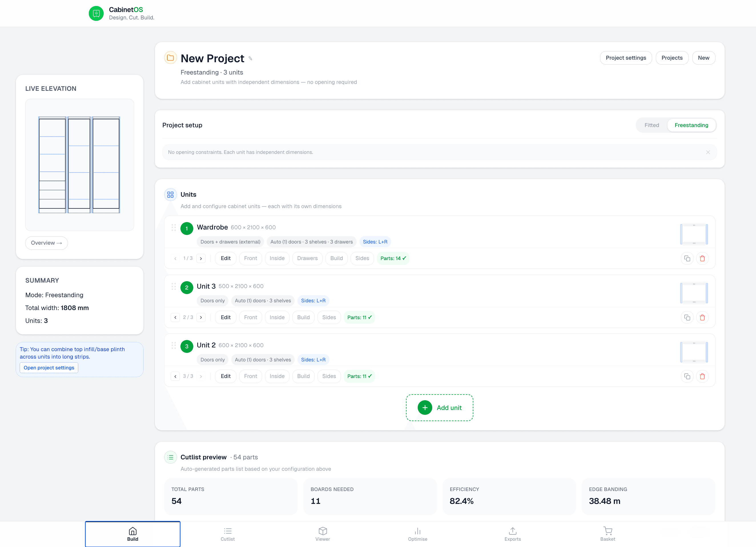The image size is (756, 547).
Task: Go to next unit from Wardrobe 1/3
Action: (x=201, y=258)
